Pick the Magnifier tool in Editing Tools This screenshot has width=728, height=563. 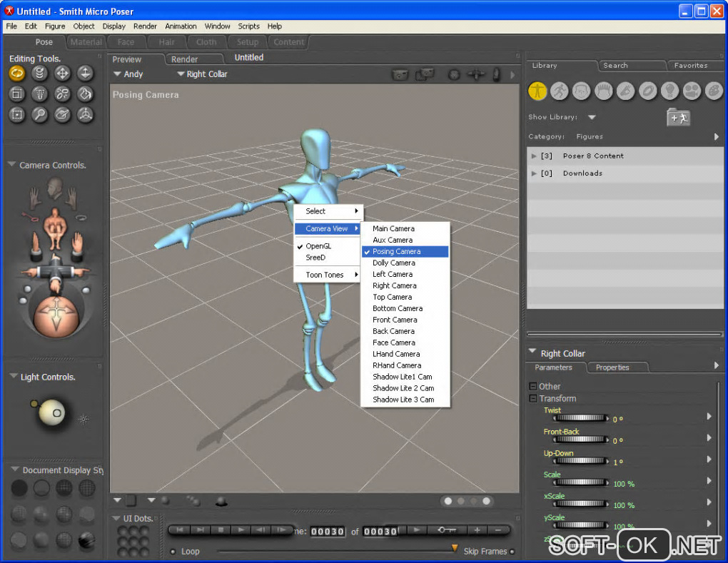click(x=40, y=114)
